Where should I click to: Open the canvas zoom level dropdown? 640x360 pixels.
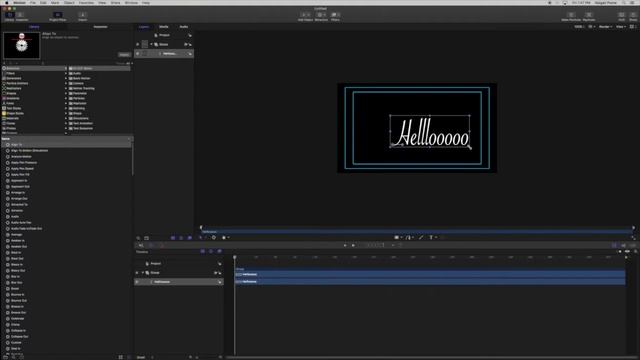coord(579,27)
